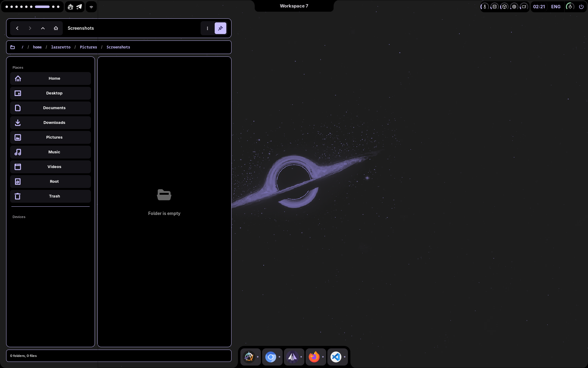The height and width of the screenshot is (368, 588).
Task: Open the power menu icon
Action: (x=581, y=6)
